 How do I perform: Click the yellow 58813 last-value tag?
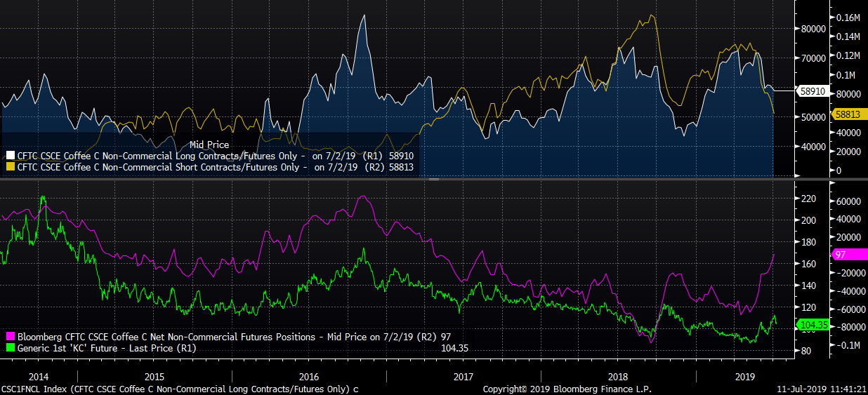pos(848,113)
